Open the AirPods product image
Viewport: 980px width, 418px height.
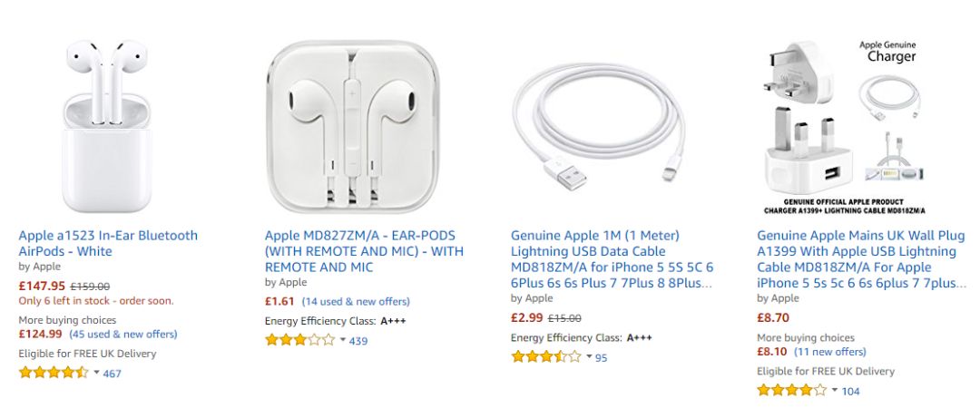click(108, 125)
